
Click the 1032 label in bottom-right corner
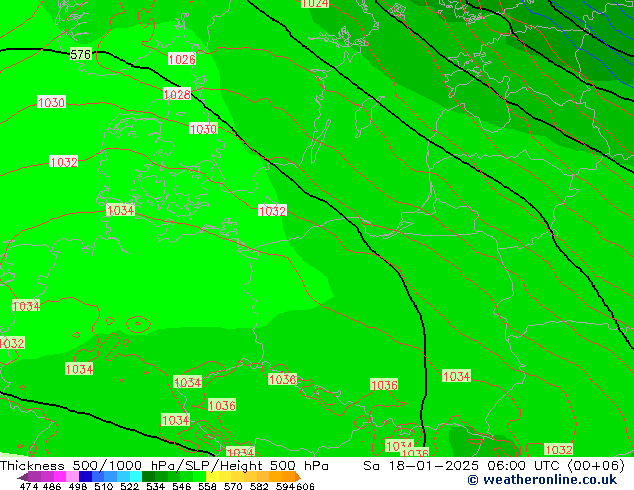(x=558, y=450)
